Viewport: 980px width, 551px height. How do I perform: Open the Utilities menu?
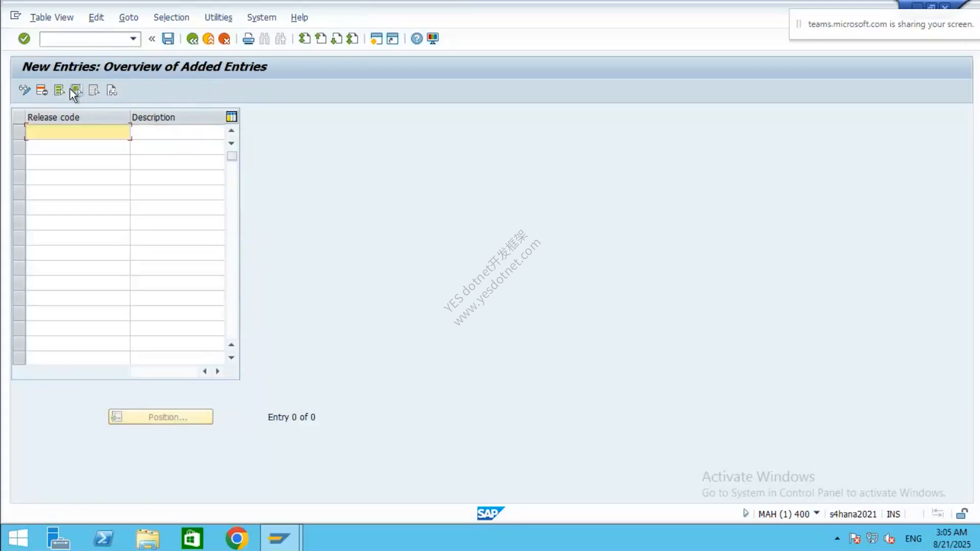pyautogui.click(x=218, y=17)
